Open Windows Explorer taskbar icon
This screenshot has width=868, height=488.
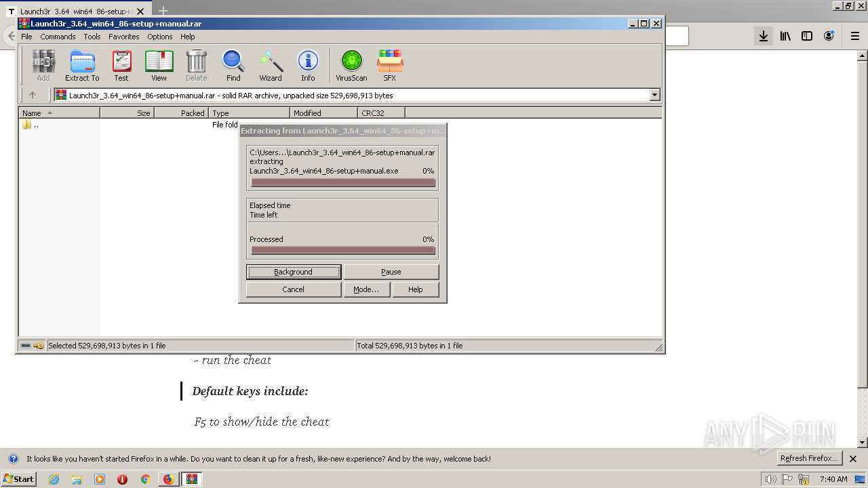[77, 479]
